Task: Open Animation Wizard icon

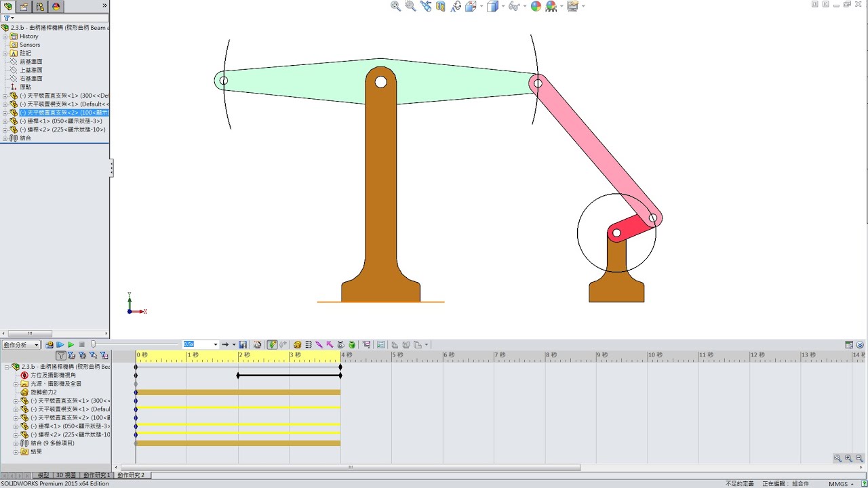Action: point(257,345)
